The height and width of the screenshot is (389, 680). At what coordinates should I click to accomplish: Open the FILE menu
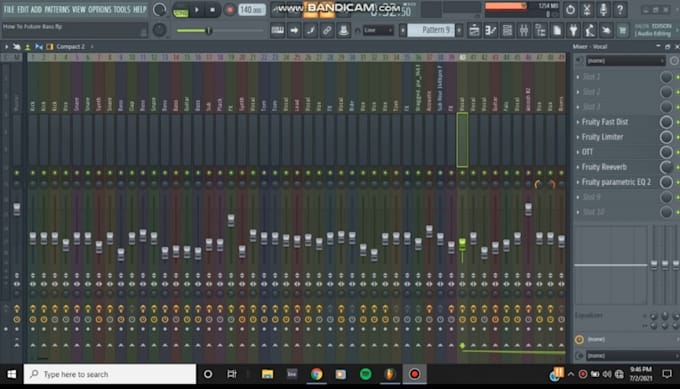(8, 10)
